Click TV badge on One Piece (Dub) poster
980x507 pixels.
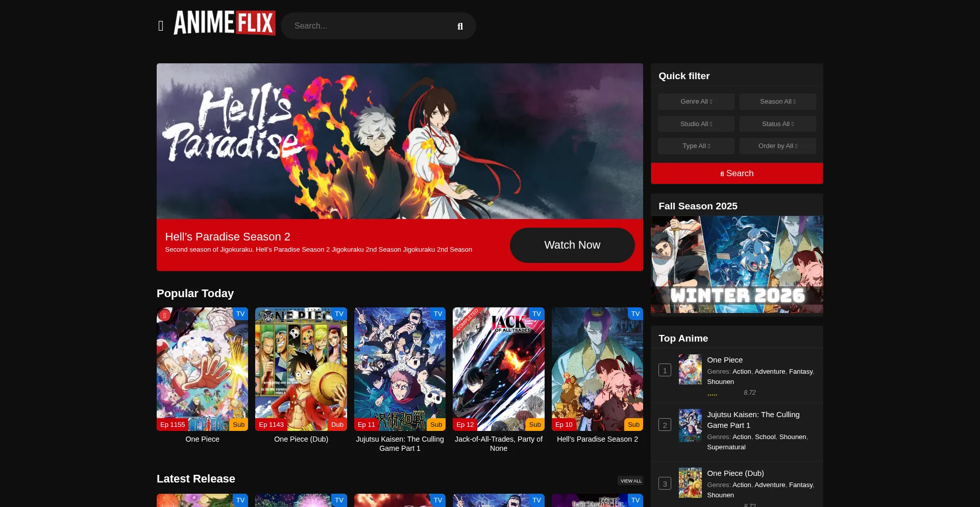[x=339, y=314]
